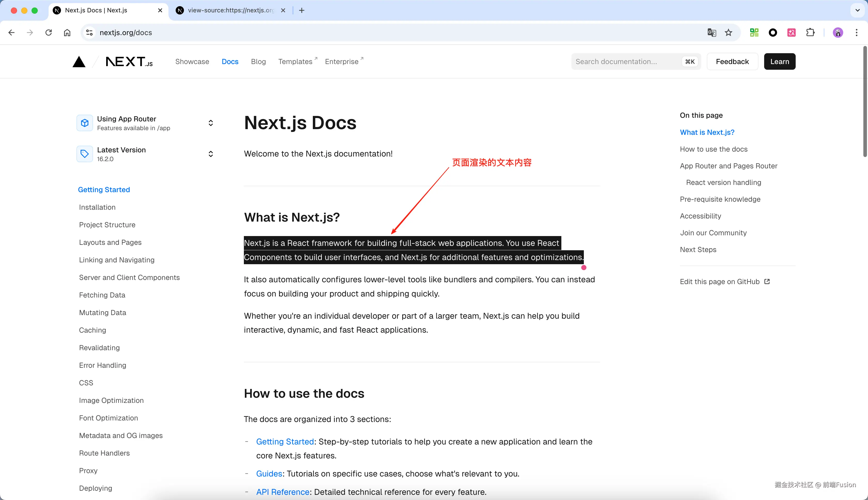Click the panda profile avatar icon
This screenshot has height=500, width=868.
tap(837, 32)
